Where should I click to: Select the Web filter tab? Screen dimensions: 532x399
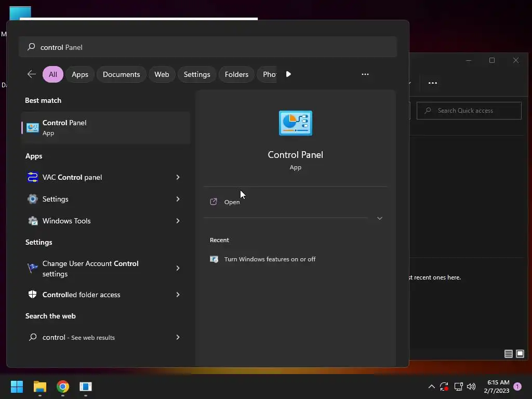point(162,74)
